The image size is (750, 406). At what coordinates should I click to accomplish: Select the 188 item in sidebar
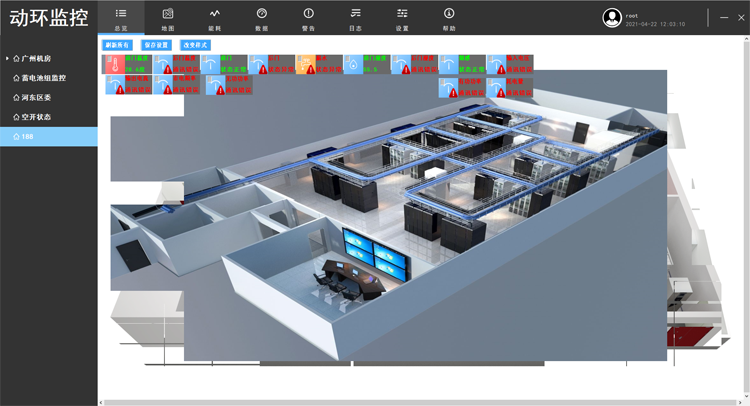(28, 136)
